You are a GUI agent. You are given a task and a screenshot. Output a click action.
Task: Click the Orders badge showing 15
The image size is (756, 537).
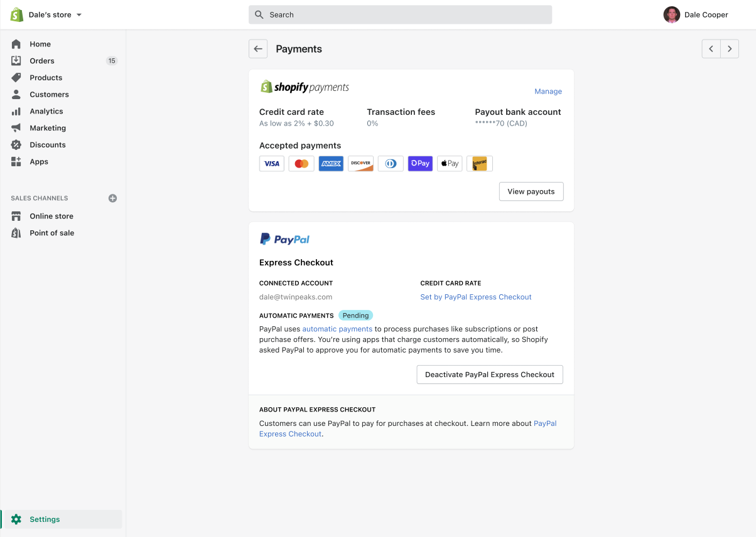coord(112,61)
